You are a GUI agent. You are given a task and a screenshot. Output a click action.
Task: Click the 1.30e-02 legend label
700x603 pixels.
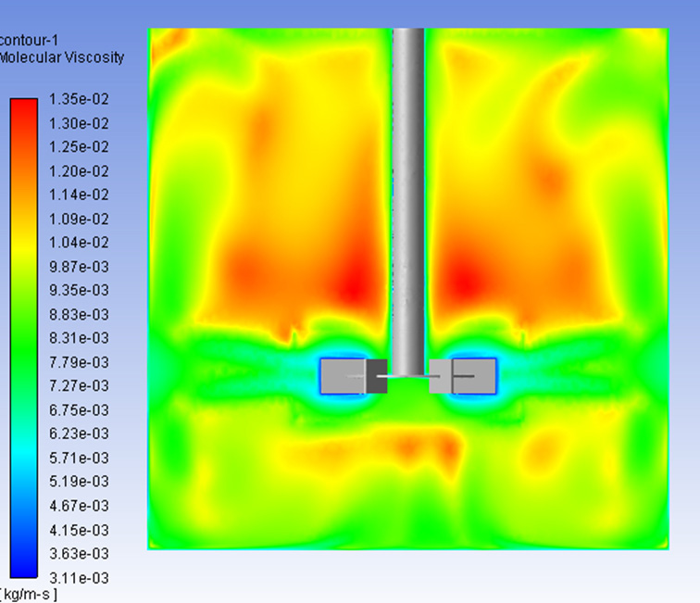tap(79, 123)
